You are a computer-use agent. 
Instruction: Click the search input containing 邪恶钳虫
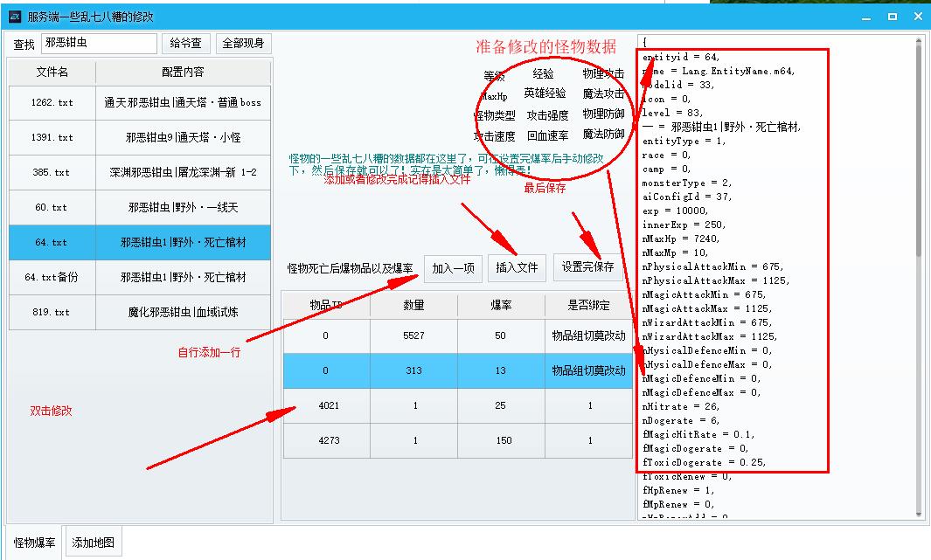98,44
